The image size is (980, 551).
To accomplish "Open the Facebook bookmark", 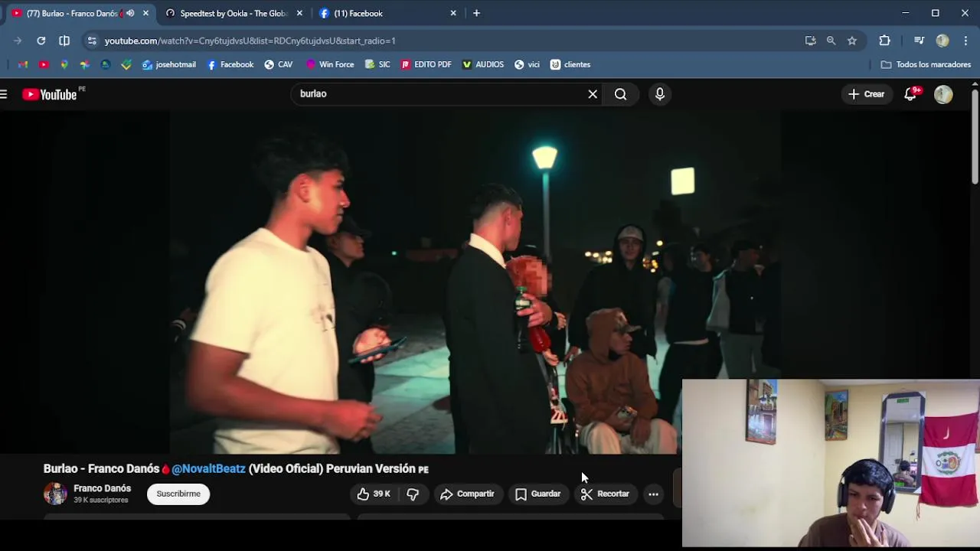I will pos(230,64).
